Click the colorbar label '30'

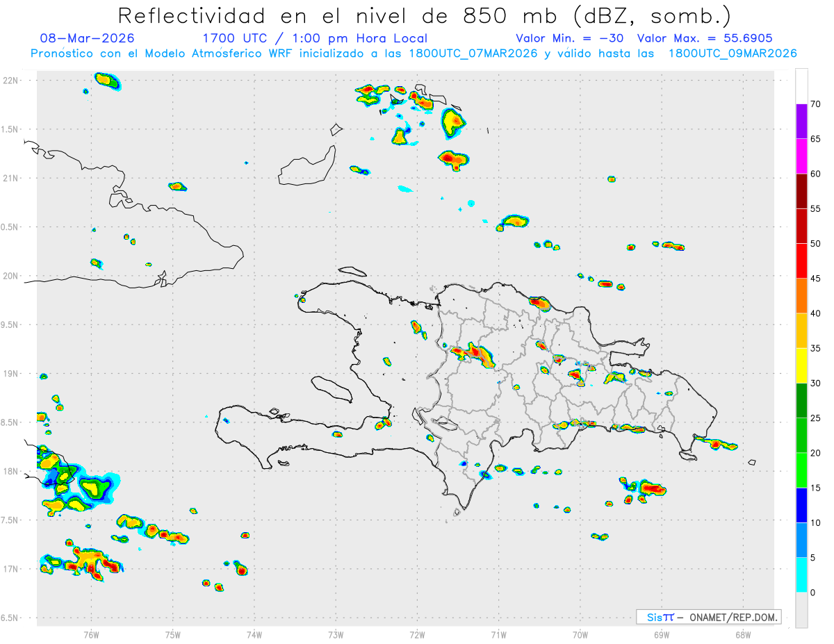point(816,383)
